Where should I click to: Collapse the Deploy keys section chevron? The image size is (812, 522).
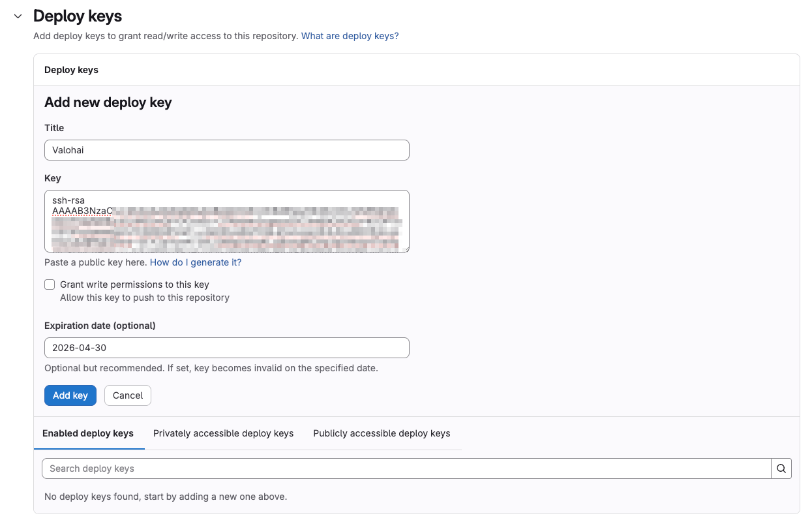pyautogui.click(x=18, y=16)
